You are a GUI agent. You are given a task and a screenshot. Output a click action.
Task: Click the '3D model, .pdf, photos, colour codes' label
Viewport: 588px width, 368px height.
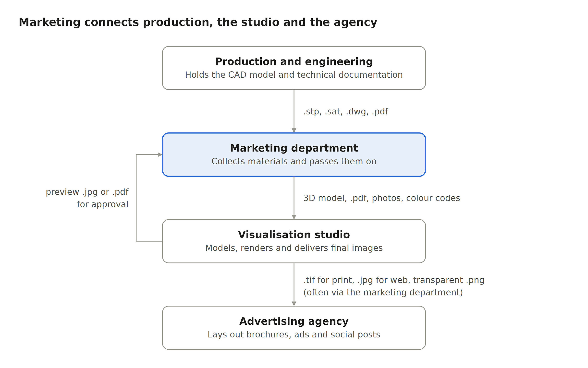pos(381,198)
